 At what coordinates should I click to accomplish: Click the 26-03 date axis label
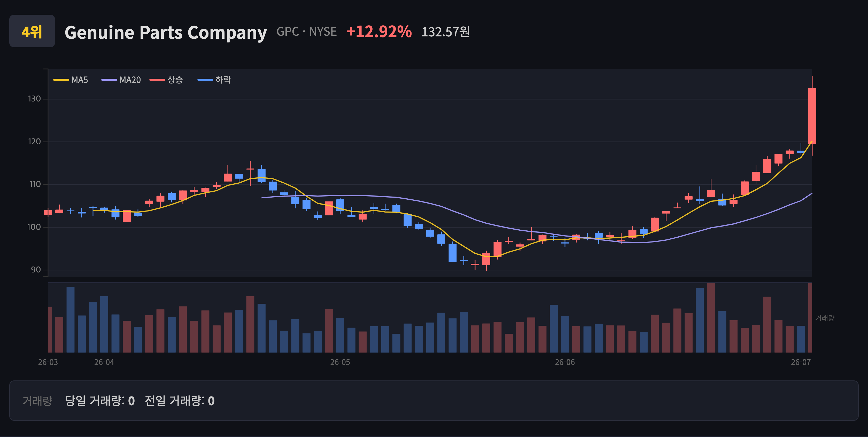48,362
